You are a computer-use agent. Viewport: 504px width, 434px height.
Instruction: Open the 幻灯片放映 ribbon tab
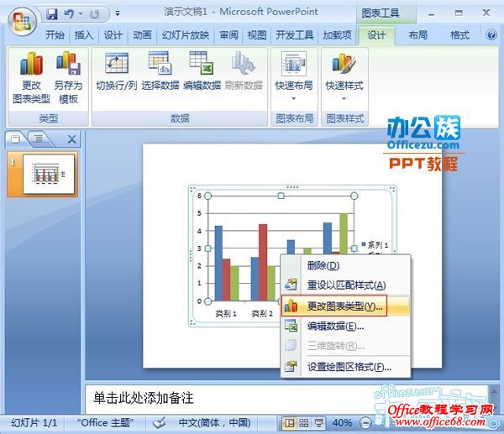pyautogui.click(x=186, y=34)
